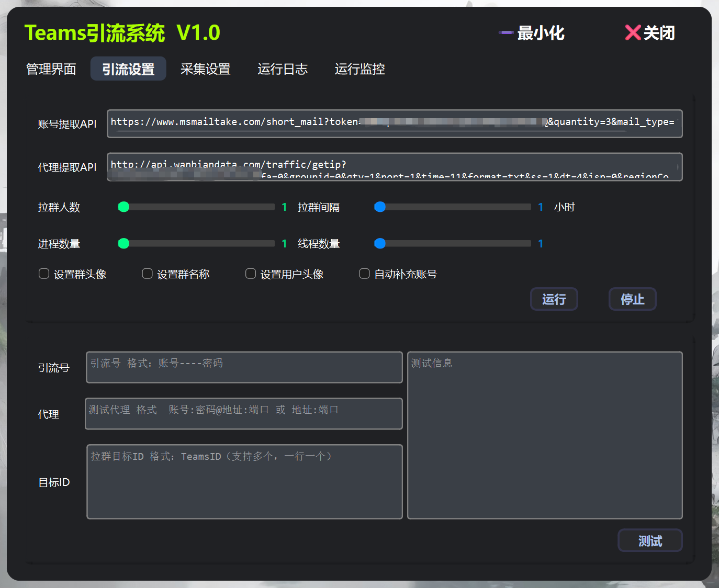Focus the 代理提取API input field
Screen dimensions: 719x588
pyautogui.click(x=395, y=167)
